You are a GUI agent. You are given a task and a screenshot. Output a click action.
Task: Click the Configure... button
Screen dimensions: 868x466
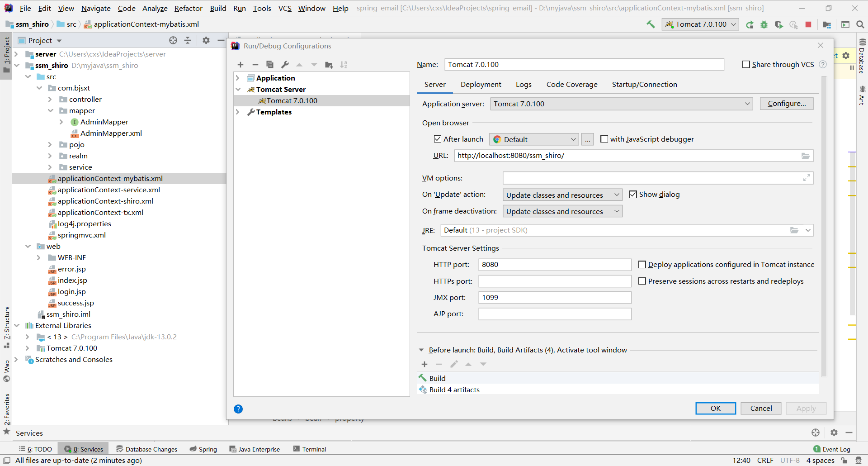[787, 104]
